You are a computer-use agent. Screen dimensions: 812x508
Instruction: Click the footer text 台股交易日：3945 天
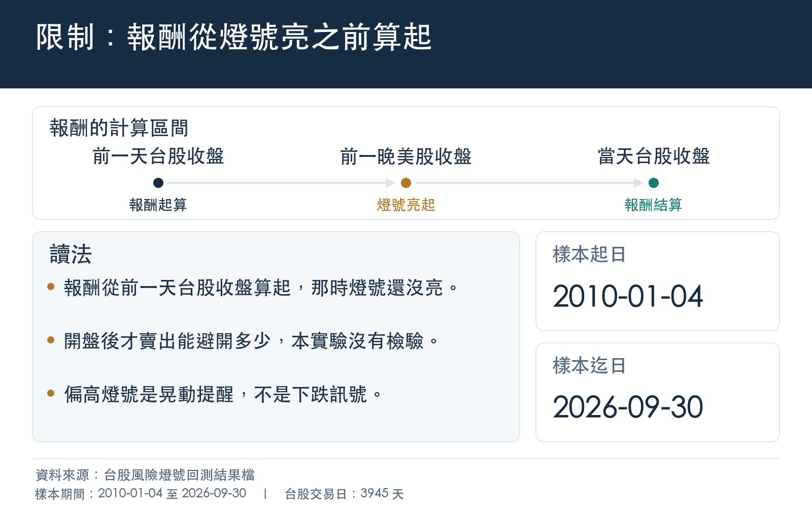pyautogui.click(x=345, y=493)
